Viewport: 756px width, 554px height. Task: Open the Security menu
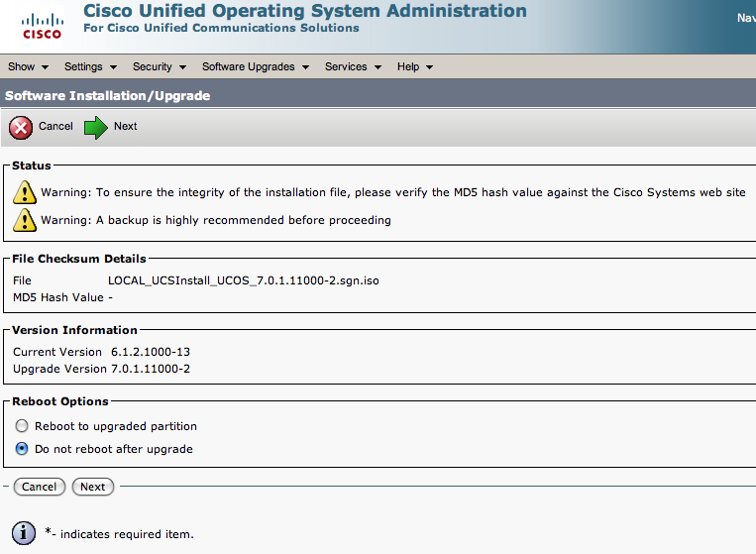pos(160,66)
